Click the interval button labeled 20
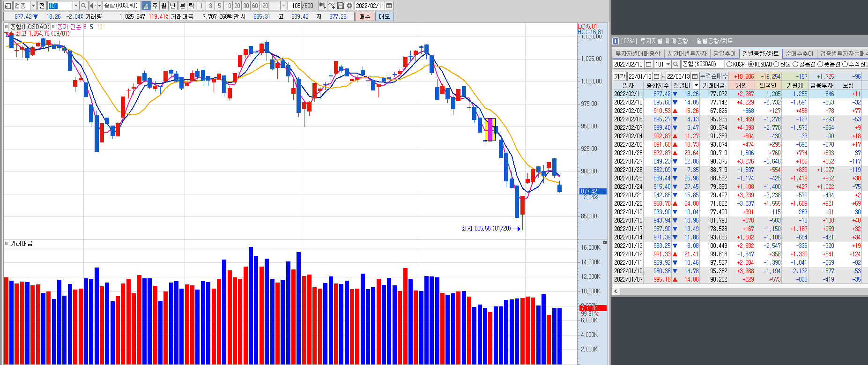This screenshot has height=365, width=868. point(237,6)
